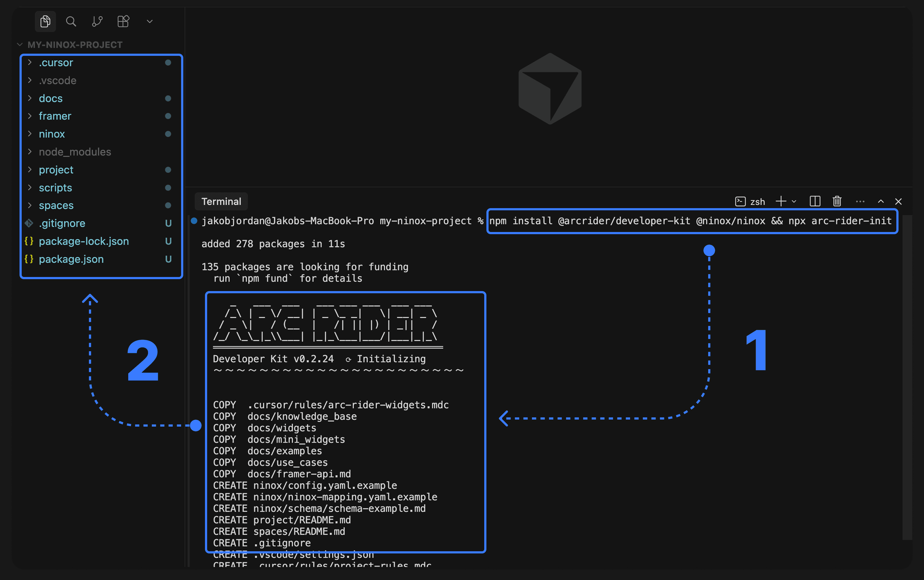Open terminal more actions ellipsis

[x=860, y=201]
